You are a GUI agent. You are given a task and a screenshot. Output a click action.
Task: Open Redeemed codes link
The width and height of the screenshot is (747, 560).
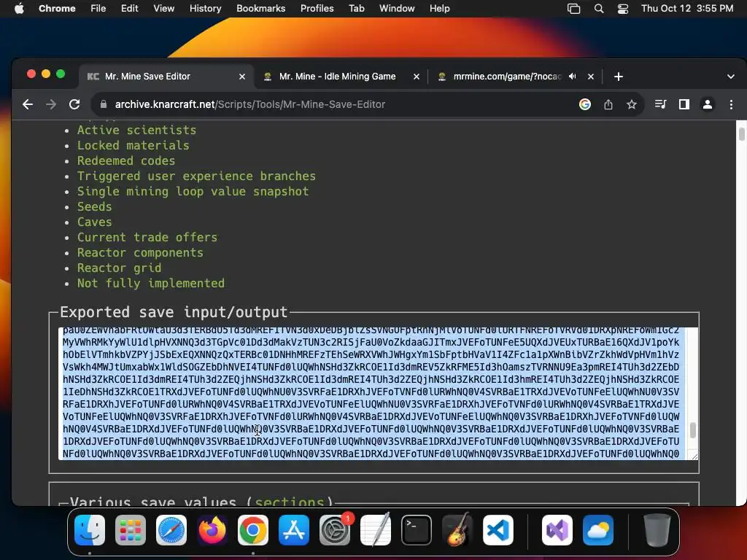click(126, 160)
